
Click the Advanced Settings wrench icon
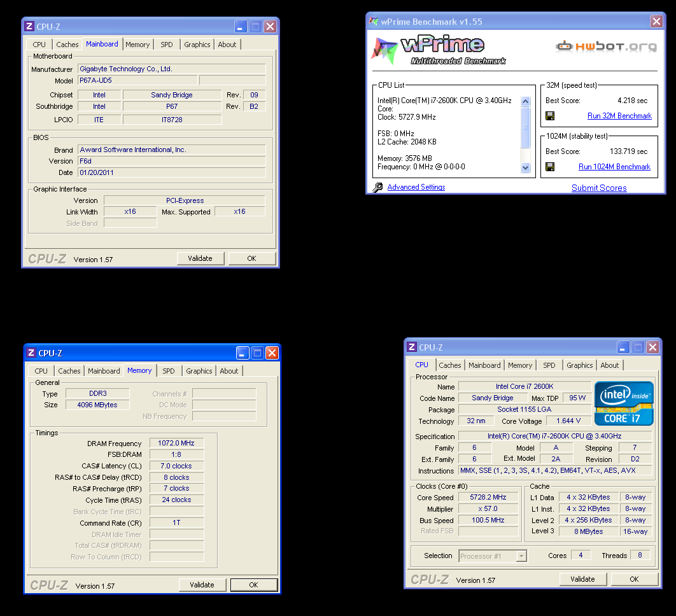coord(377,187)
